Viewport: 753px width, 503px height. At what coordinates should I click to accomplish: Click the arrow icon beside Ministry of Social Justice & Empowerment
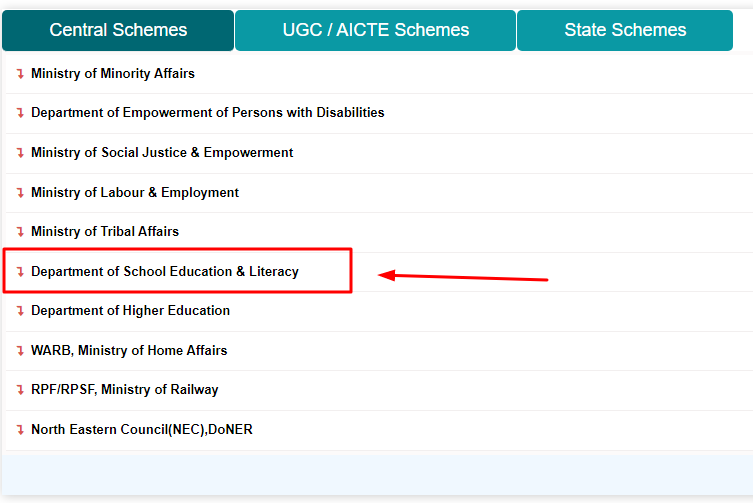pyautogui.click(x=20, y=153)
